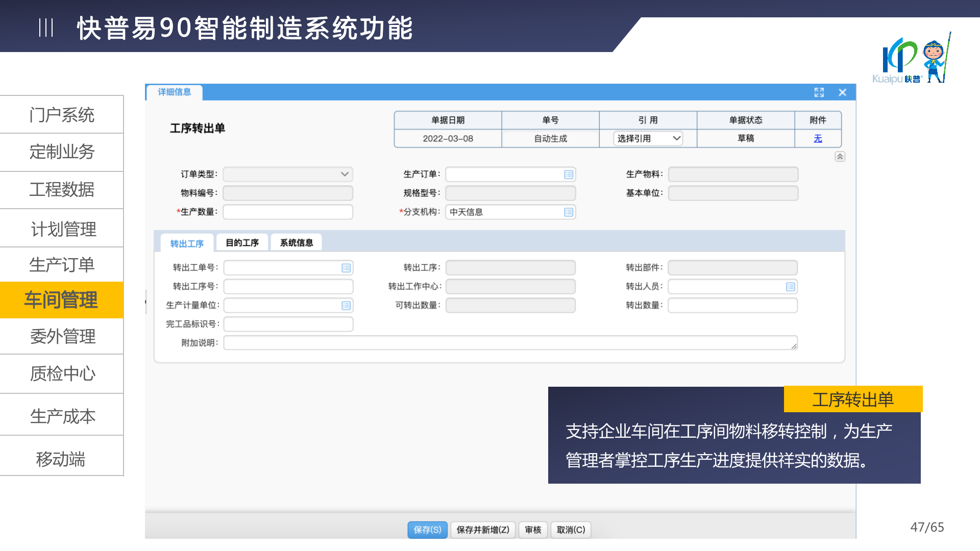Click the 生产数量 input field
This screenshot has width=980, height=551.
288,212
